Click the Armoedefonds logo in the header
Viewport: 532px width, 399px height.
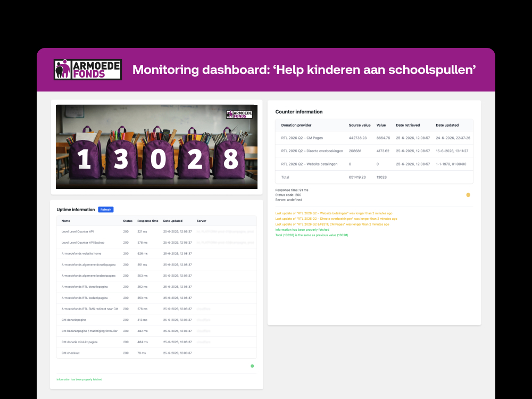pyautogui.click(x=88, y=70)
